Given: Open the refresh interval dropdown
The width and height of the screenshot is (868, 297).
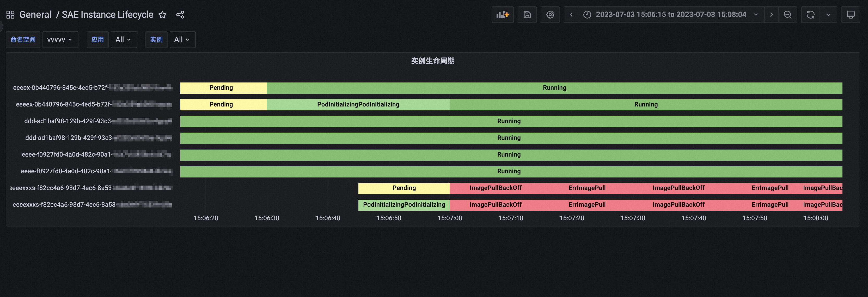Looking at the screenshot, I should click(x=828, y=15).
